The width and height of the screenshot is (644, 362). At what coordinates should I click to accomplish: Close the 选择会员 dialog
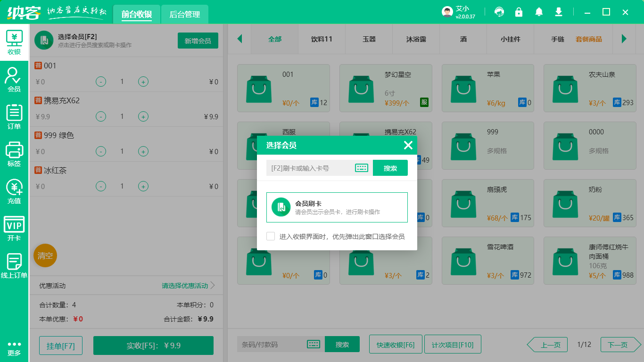click(408, 145)
